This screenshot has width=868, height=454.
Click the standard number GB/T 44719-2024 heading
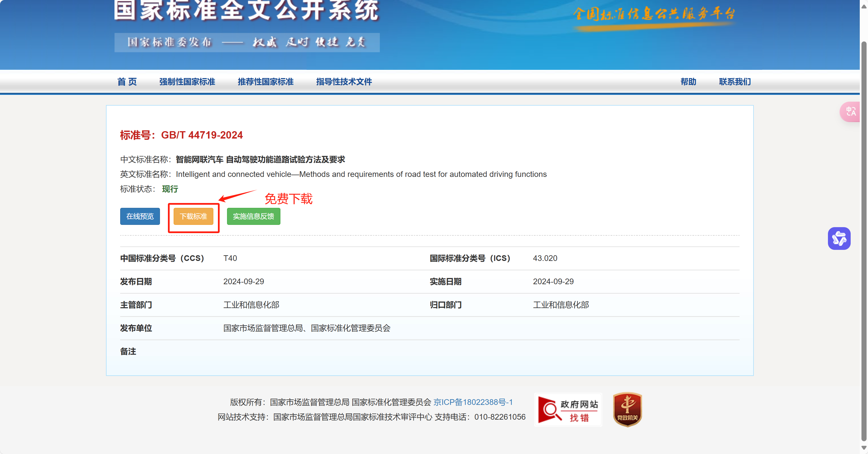click(x=181, y=135)
